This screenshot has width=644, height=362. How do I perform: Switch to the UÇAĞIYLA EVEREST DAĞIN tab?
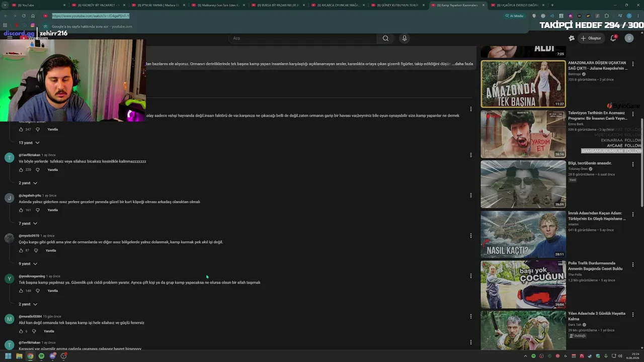click(517, 5)
